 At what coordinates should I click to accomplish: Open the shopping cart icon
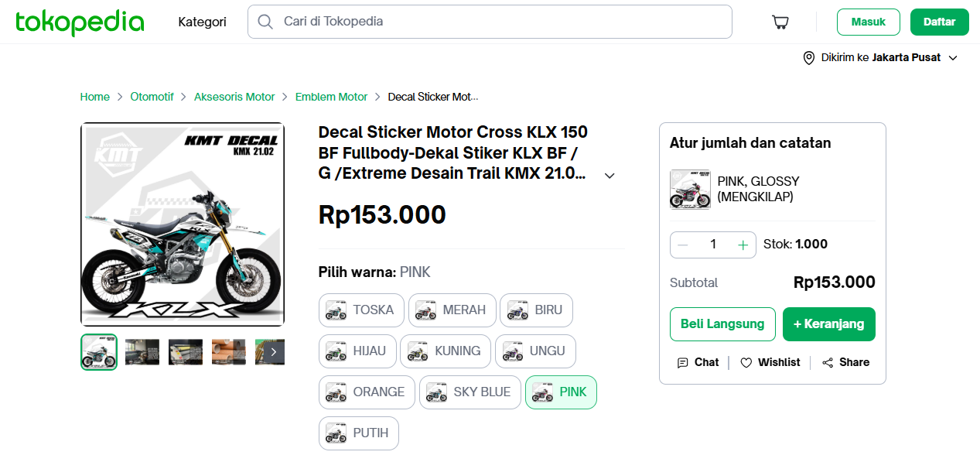tap(780, 22)
